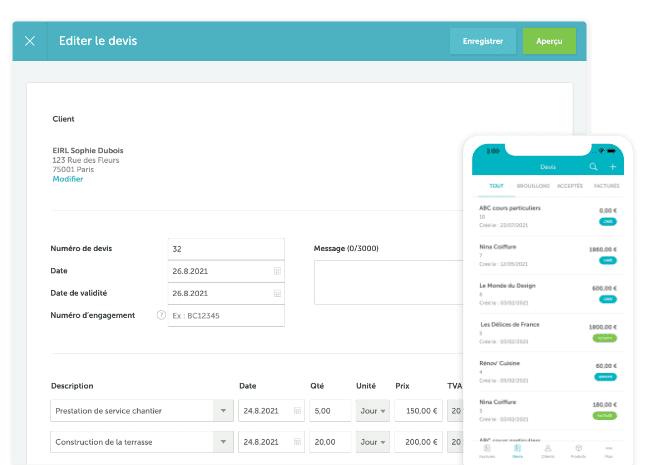Open calendar icon in Prestation de service row
645x465 pixels.
297,411
